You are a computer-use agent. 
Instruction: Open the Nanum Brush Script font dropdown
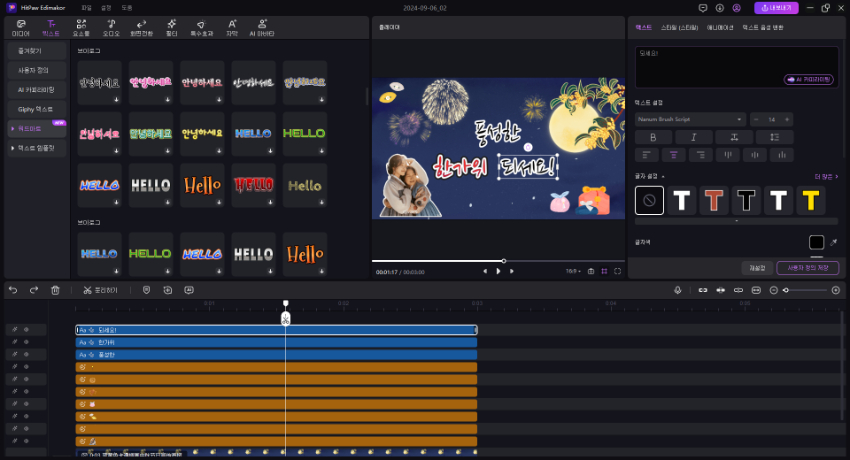click(x=690, y=119)
